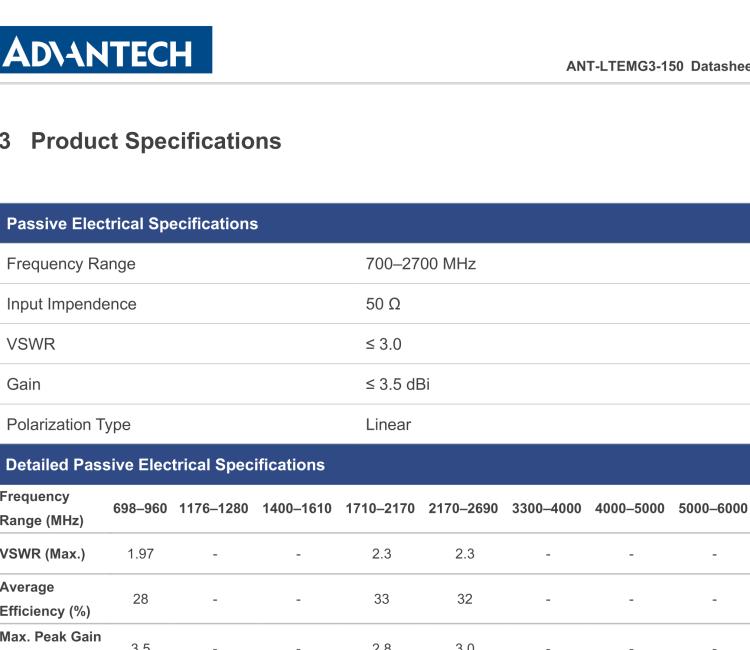This screenshot has height=650, width=750.
Task: Click the 5000–6000 column header
Action: point(713,508)
